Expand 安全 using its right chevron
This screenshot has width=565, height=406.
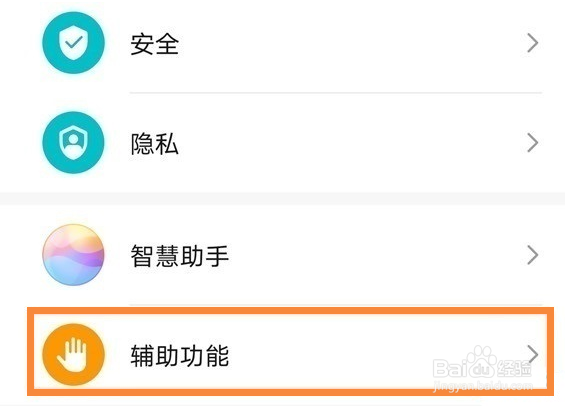[x=533, y=43]
